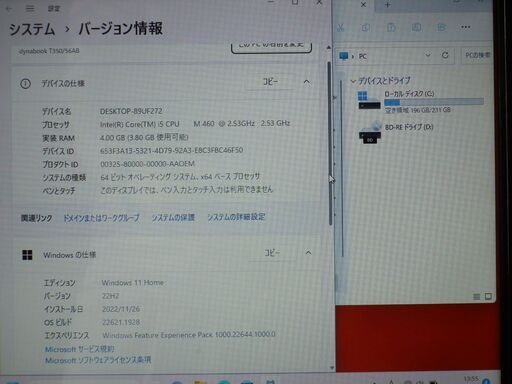512x384 pixels.
Task: Open Microsoft サービス規約 link
Action: [80, 349]
